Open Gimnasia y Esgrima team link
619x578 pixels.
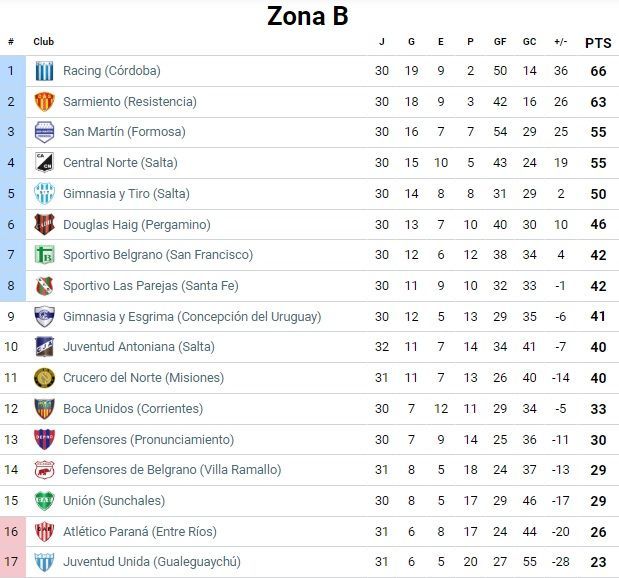tap(192, 317)
